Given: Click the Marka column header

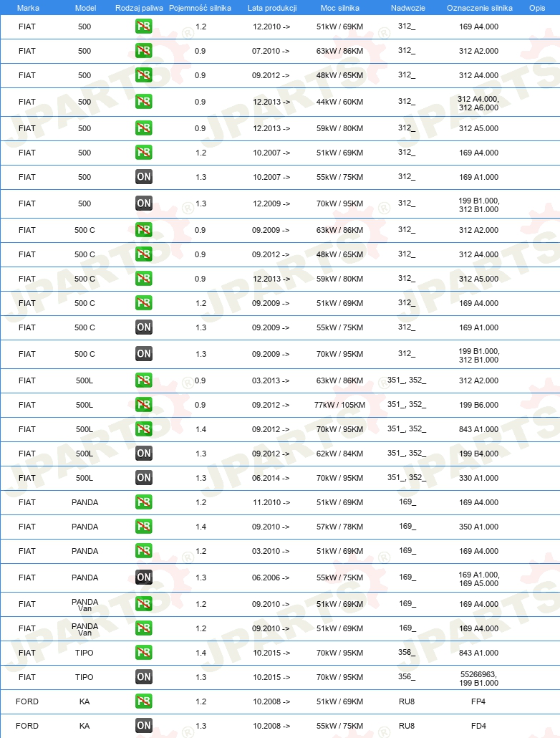Looking at the screenshot, I should [x=28, y=8].
